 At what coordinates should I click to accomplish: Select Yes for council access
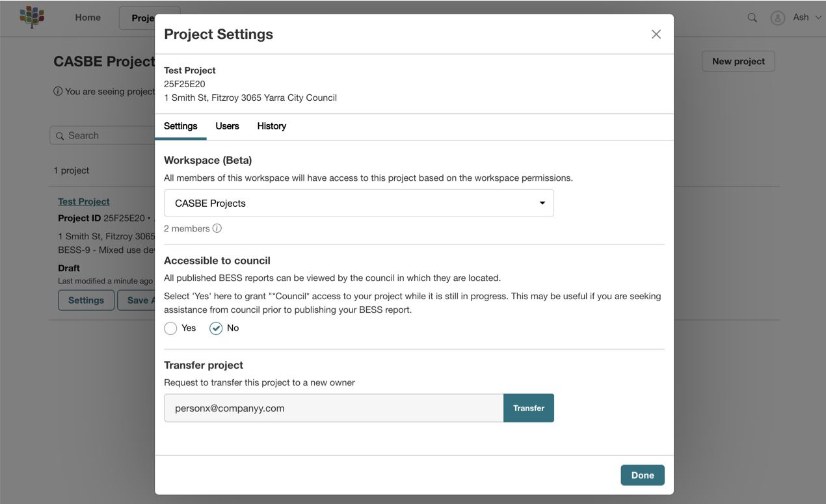[x=170, y=328]
